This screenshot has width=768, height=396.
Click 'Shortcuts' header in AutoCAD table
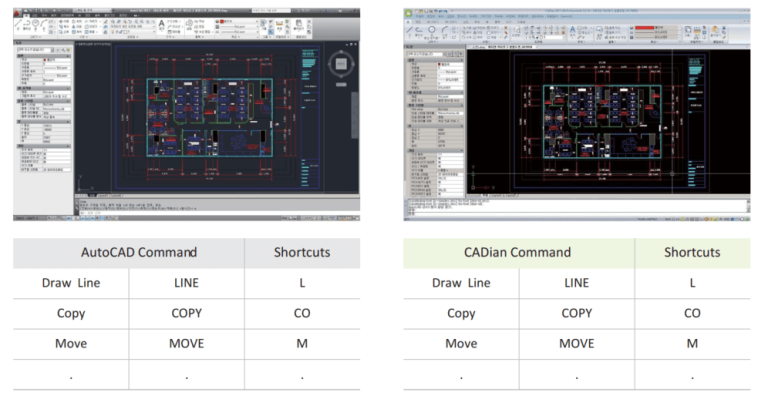coord(302,252)
